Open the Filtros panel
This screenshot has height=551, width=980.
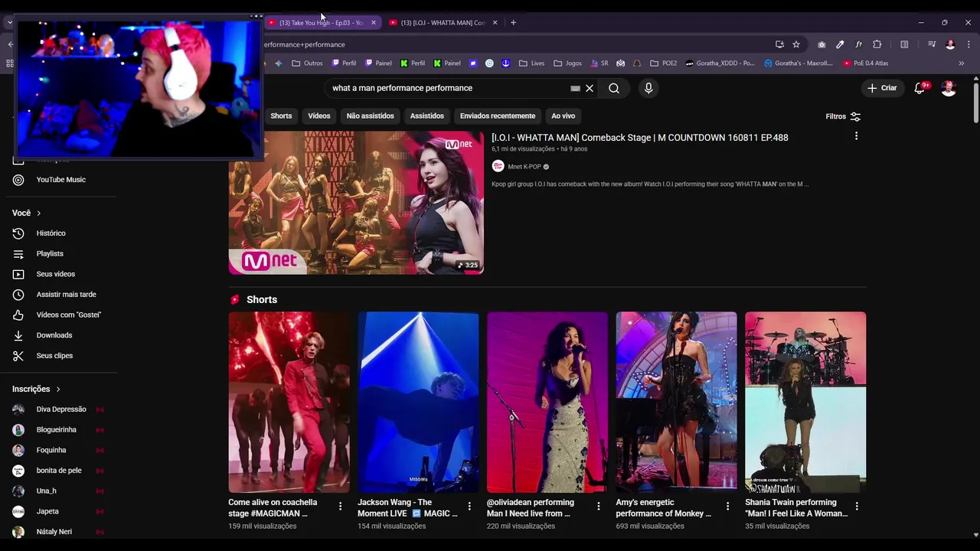pyautogui.click(x=843, y=116)
